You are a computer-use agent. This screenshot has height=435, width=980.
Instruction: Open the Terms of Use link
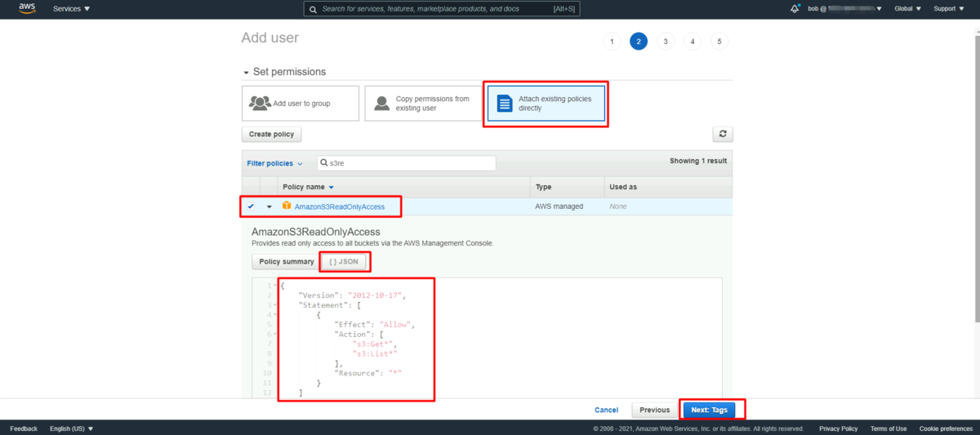click(x=889, y=428)
